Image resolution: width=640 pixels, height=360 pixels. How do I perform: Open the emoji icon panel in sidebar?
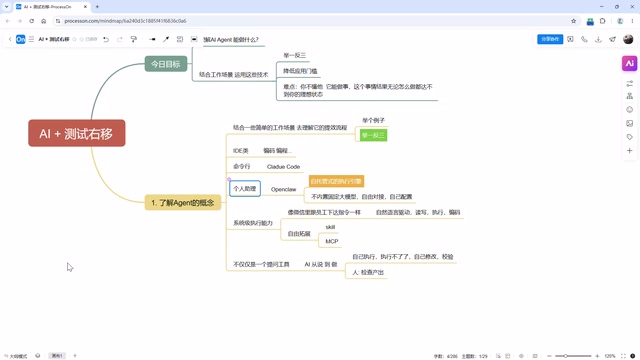tap(629, 109)
